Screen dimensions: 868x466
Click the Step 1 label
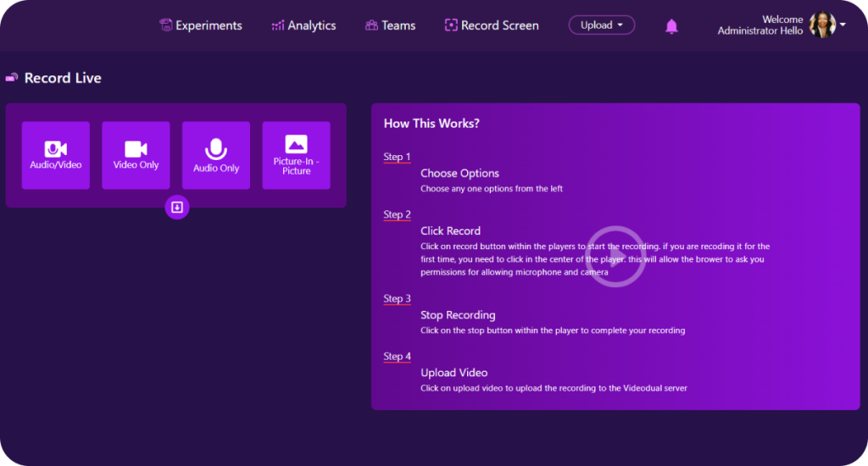397,157
